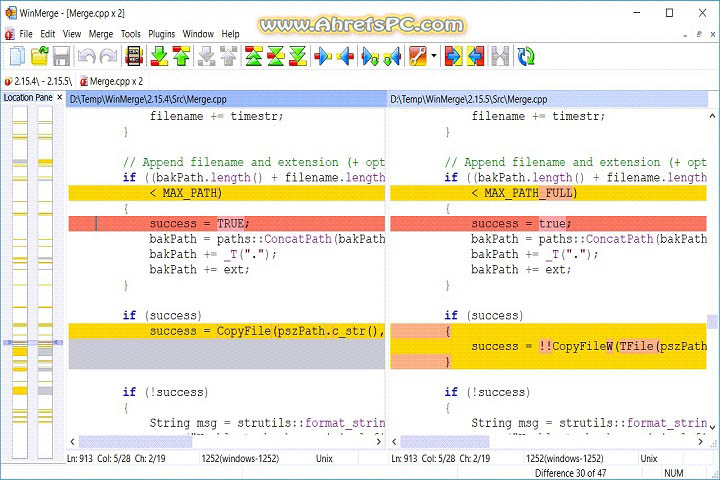Viewport: 720px width, 480px height.
Task: Click '< MAX_PATH_FULL)' line in right pane
Action: [548, 193]
